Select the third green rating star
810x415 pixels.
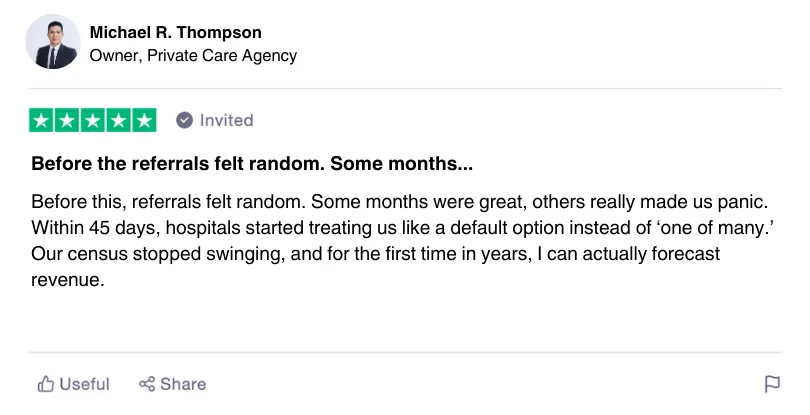point(93,120)
